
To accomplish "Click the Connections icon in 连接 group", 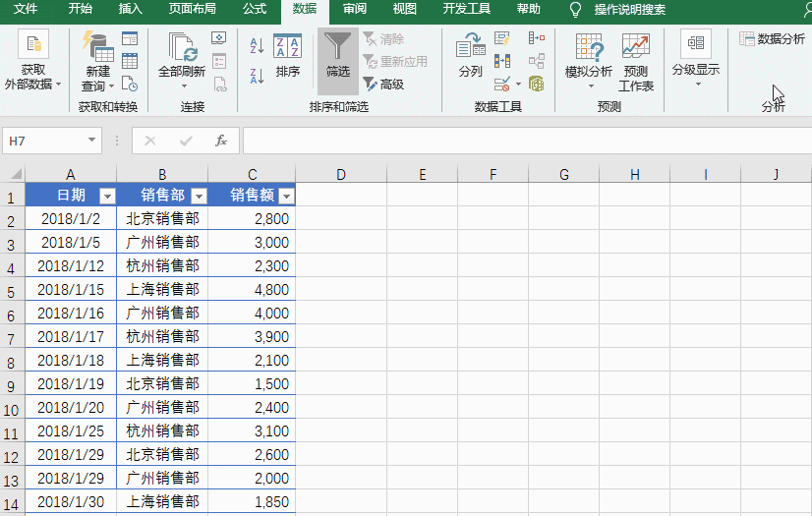I will 219,38.
